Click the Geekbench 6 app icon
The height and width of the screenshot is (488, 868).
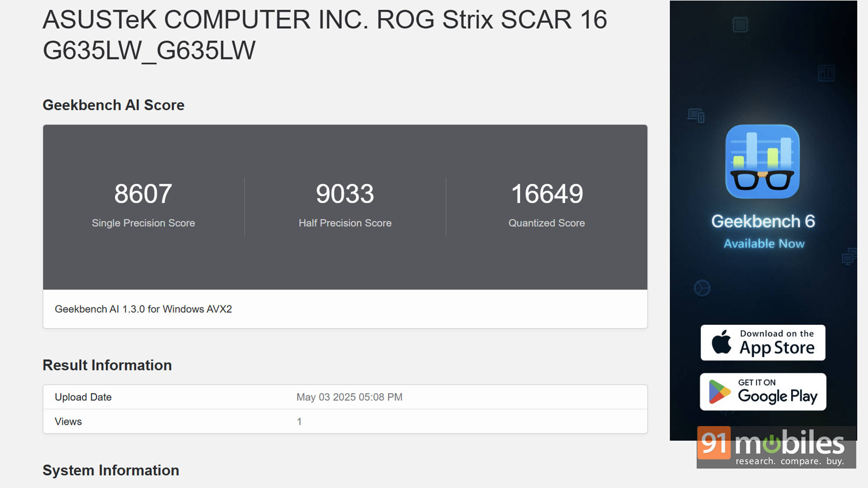(762, 161)
